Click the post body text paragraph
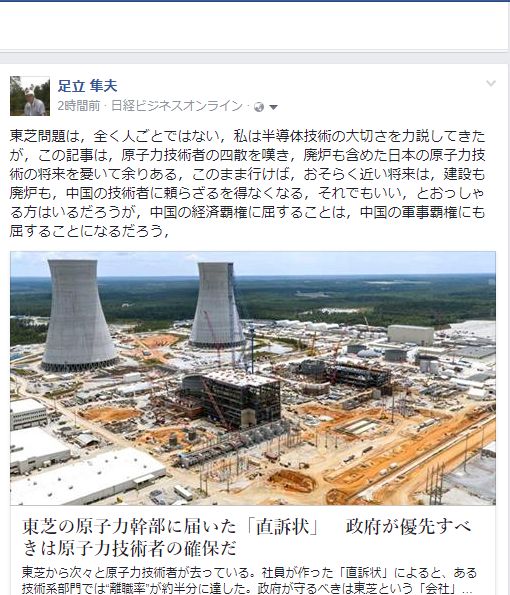Screen dimensions: 510x595 pos(247,184)
